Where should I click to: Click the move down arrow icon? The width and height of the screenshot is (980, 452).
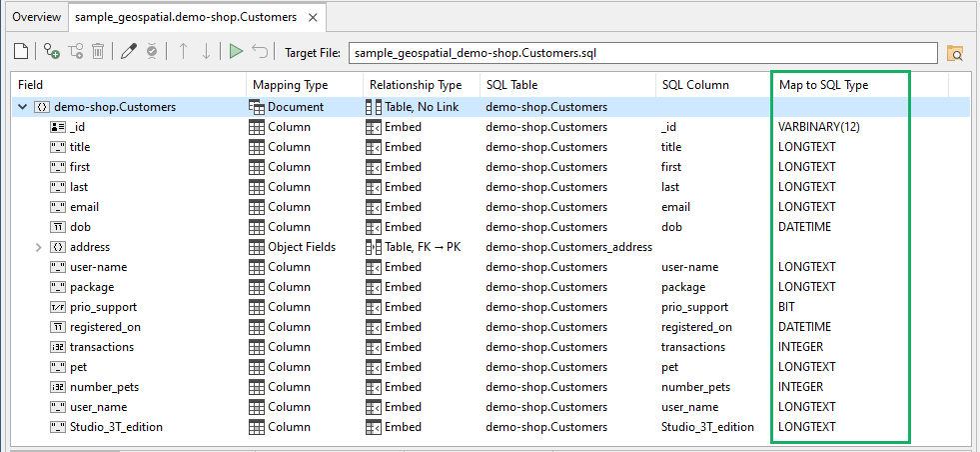[x=206, y=52]
